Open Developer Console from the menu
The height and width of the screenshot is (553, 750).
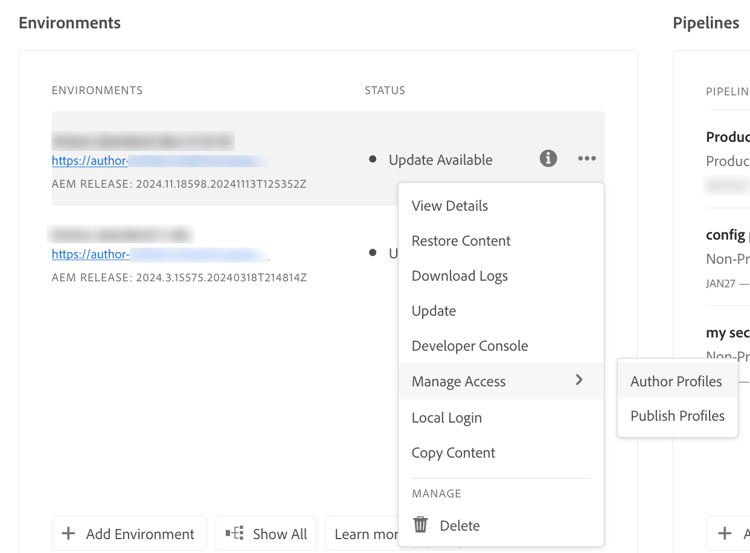click(x=470, y=346)
